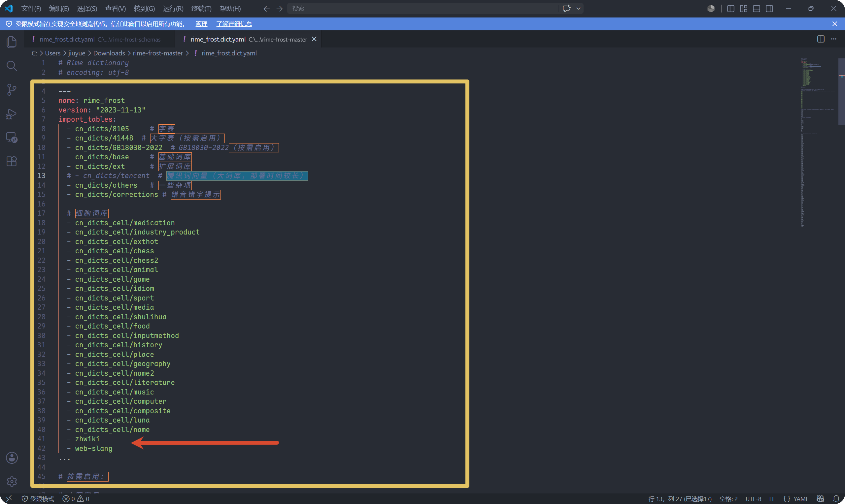Image resolution: width=845 pixels, height=504 pixels.
Task: Click the line number 13 gutter
Action: [41, 175]
